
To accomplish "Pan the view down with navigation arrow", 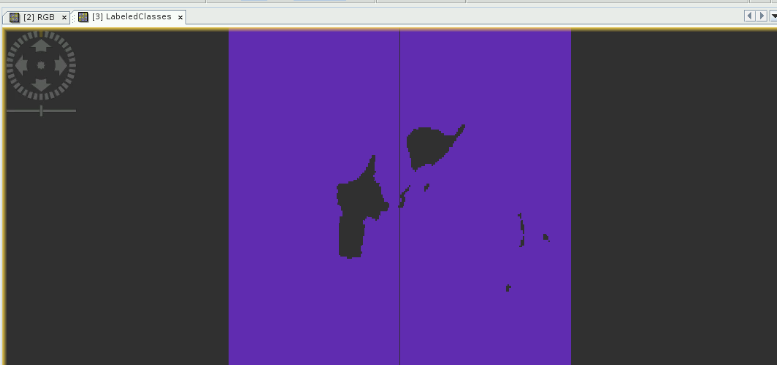I will tap(41, 84).
